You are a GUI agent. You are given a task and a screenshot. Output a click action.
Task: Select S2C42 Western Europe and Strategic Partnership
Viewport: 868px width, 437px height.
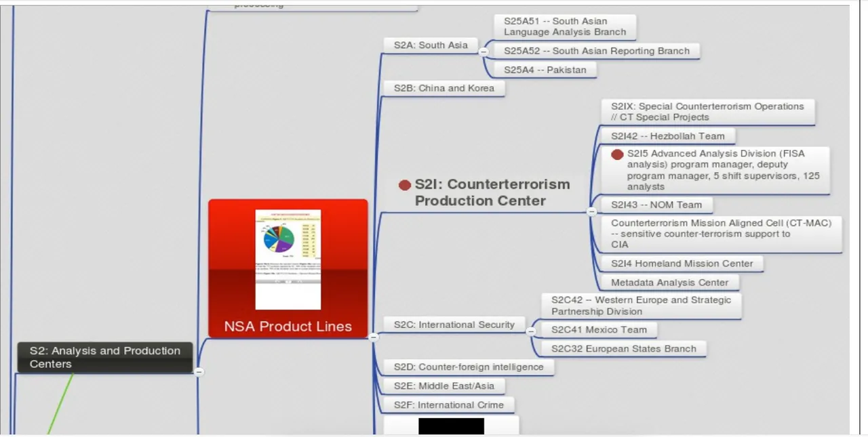pyautogui.click(x=642, y=306)
